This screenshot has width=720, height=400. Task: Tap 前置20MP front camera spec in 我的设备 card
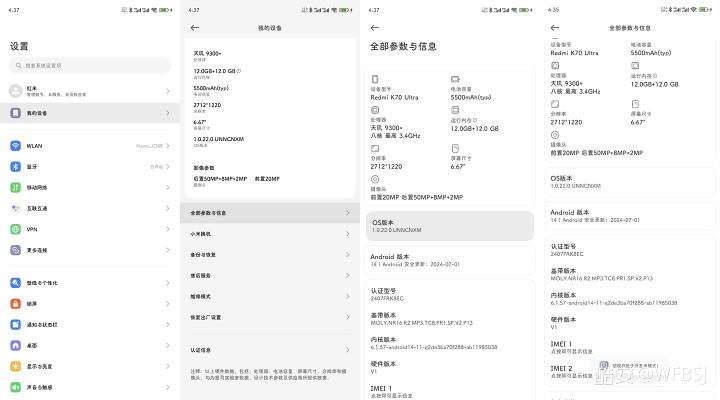267,179
